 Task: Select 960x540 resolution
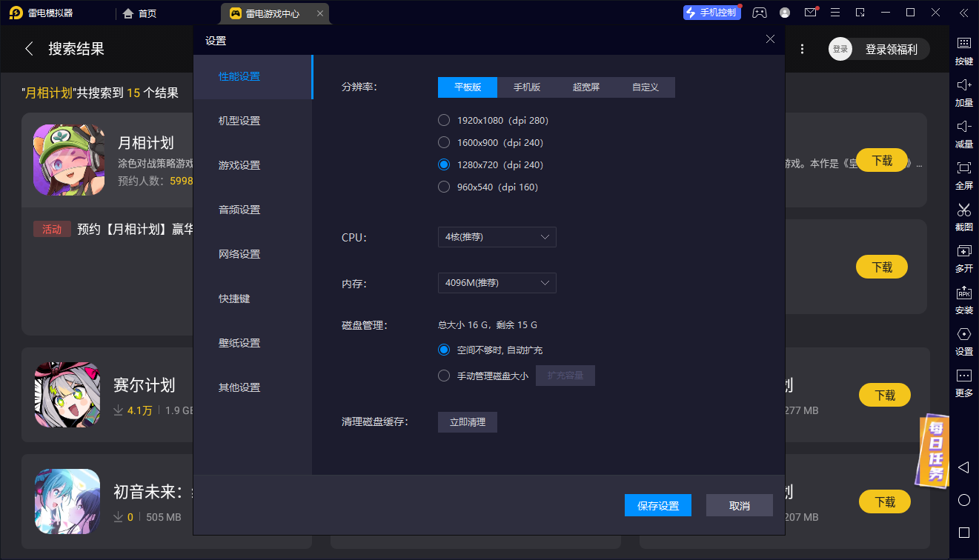click(444, 187)
